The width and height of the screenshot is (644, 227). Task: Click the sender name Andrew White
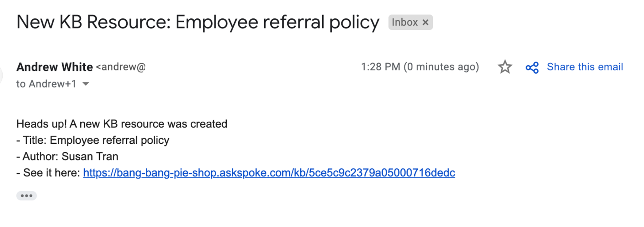55,67
